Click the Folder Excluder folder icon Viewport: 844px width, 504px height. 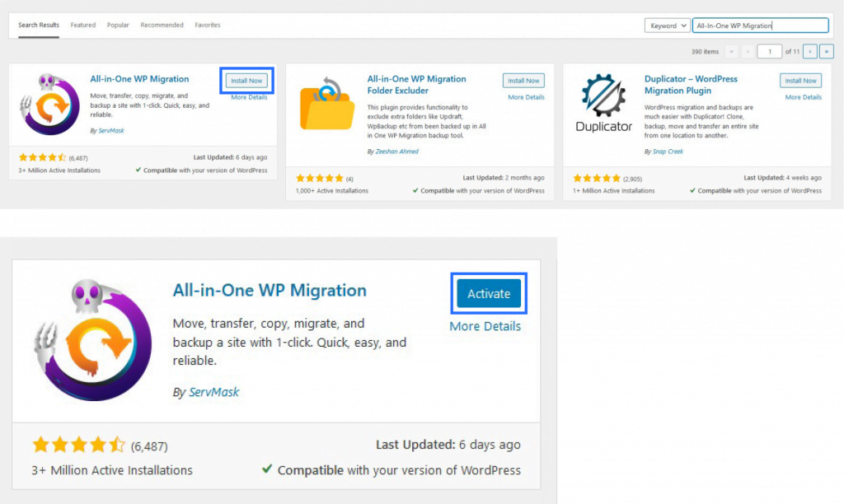pos(327,104)
